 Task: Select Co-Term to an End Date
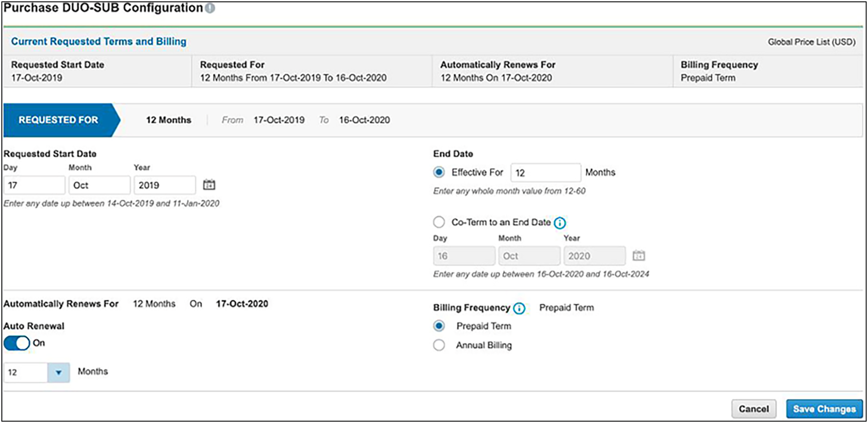(439, 222)
